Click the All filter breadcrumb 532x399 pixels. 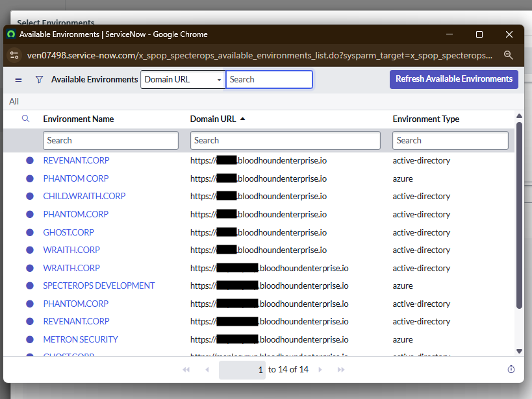pos(14,101)
